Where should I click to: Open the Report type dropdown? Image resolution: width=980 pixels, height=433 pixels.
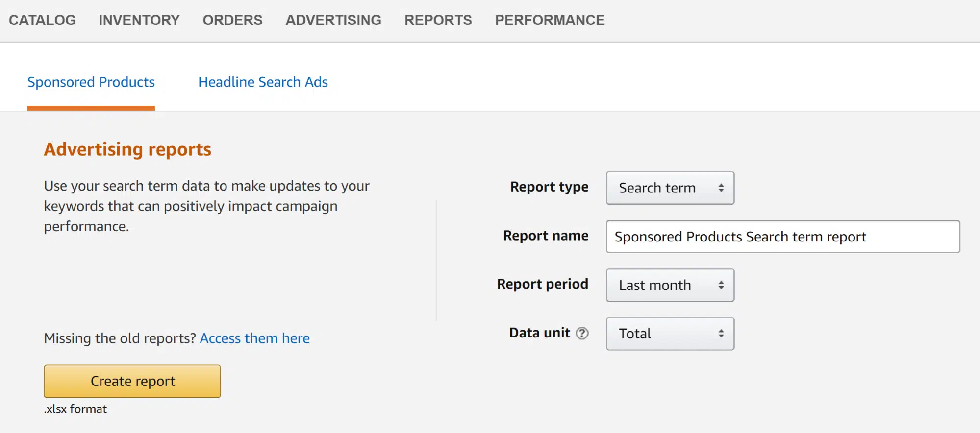[x=670, y=188]
